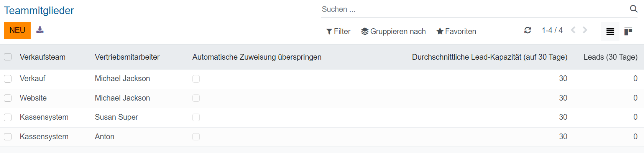
Task: Toggle skip auto assignment for Susan Super
Action: click(196, 117)
